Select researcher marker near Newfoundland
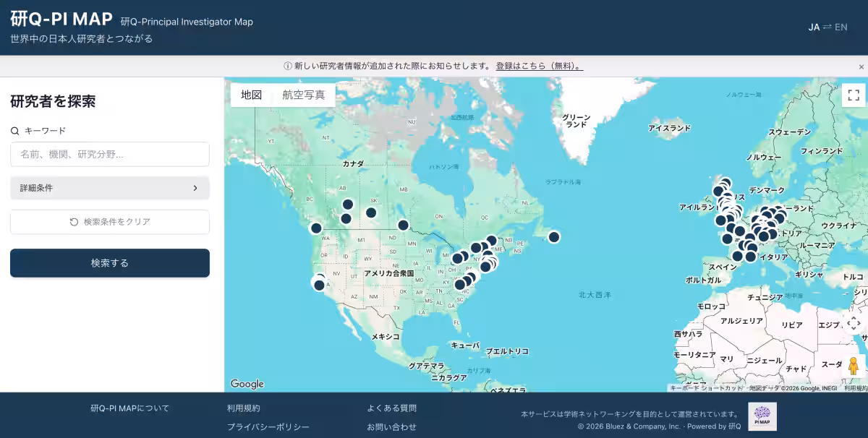The image size is (868, 438). pyautogui.click(x=554, y=236)
